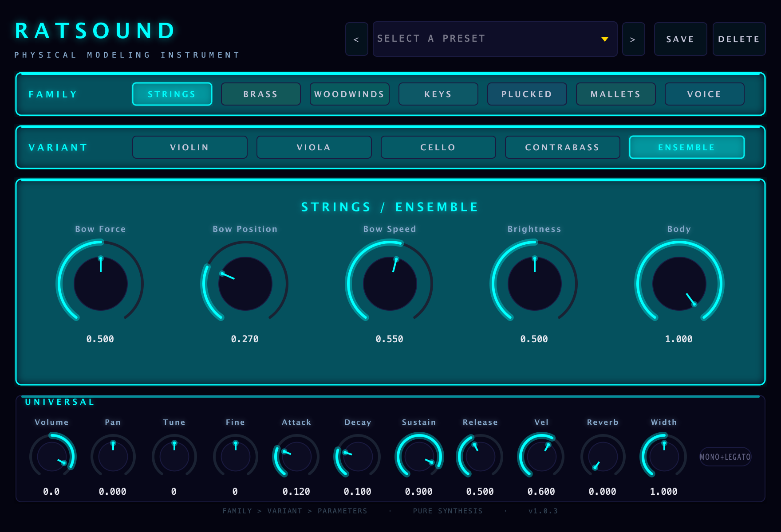Click the Pan knob
781x532 pixels.
click(x=113, y=457)
